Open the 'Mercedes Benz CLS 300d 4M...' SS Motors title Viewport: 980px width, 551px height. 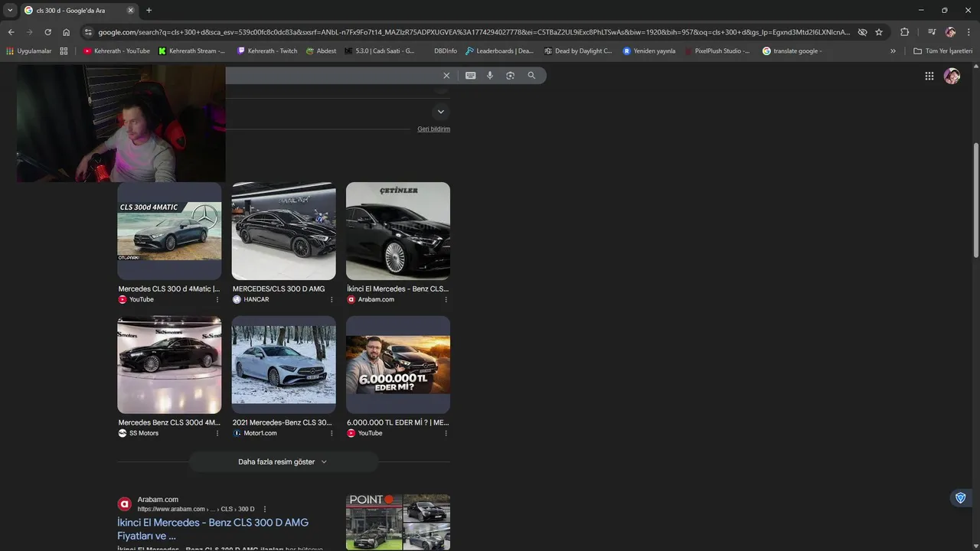[x=168, y=422]
